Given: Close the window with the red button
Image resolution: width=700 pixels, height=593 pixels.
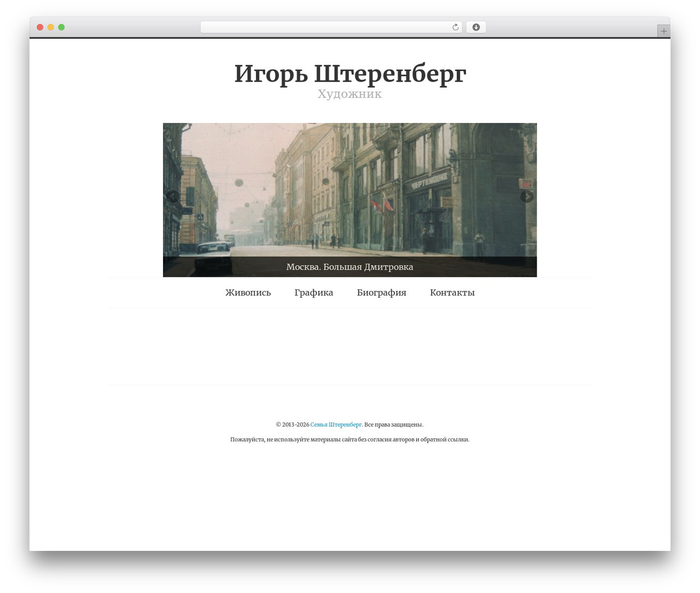Looking at the screenshot, I should click(40, 27).
